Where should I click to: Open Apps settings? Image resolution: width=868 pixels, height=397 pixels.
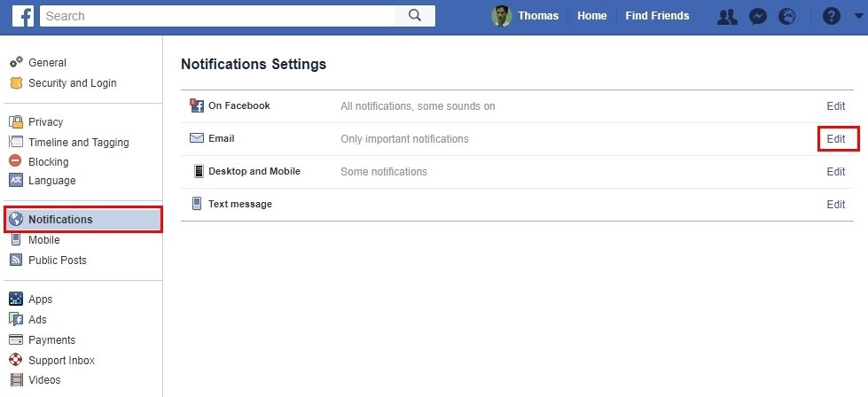tap(41, 300)
